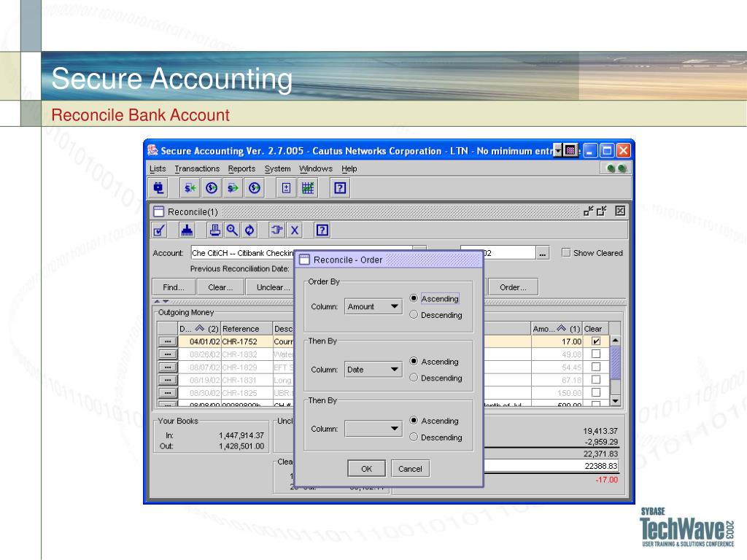Click the Order... button
Viewport: 747px width, 560px height.
click(x=513, y=287)
